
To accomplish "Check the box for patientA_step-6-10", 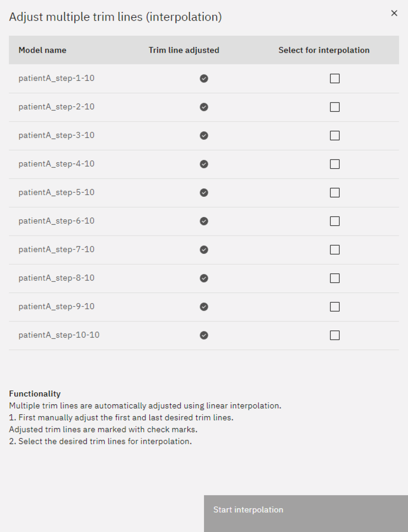I will [335, 221].
